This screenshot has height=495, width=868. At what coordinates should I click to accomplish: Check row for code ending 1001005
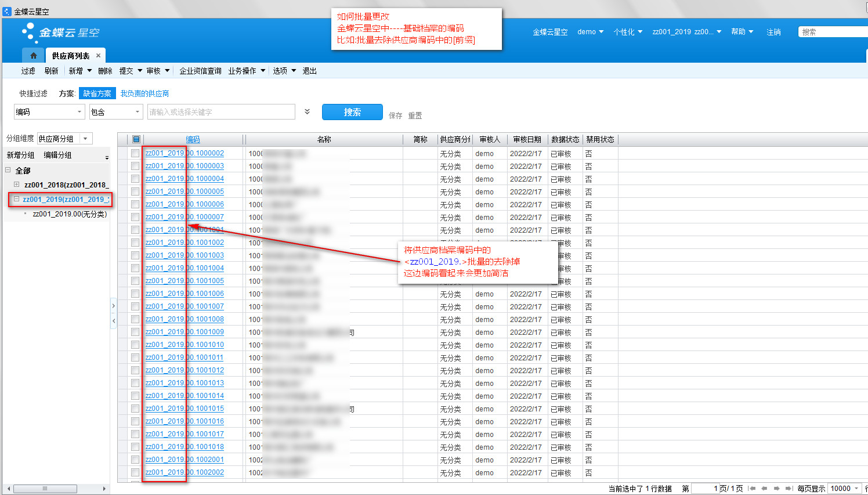pyautogui.click(x=135, y=281)
